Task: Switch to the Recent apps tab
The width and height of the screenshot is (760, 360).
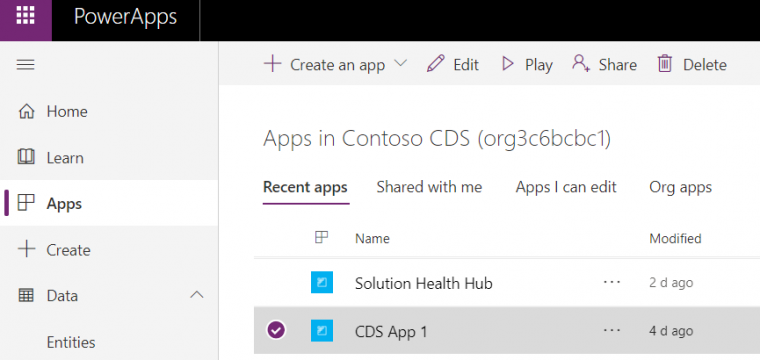Action: (x=305, y=187)
